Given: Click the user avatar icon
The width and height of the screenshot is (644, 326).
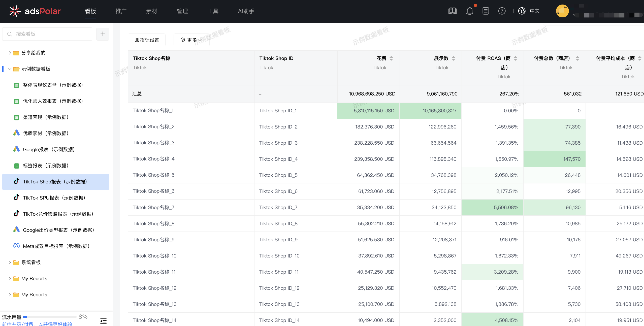Looking at the screenshot, I should [x=562, y=11].
